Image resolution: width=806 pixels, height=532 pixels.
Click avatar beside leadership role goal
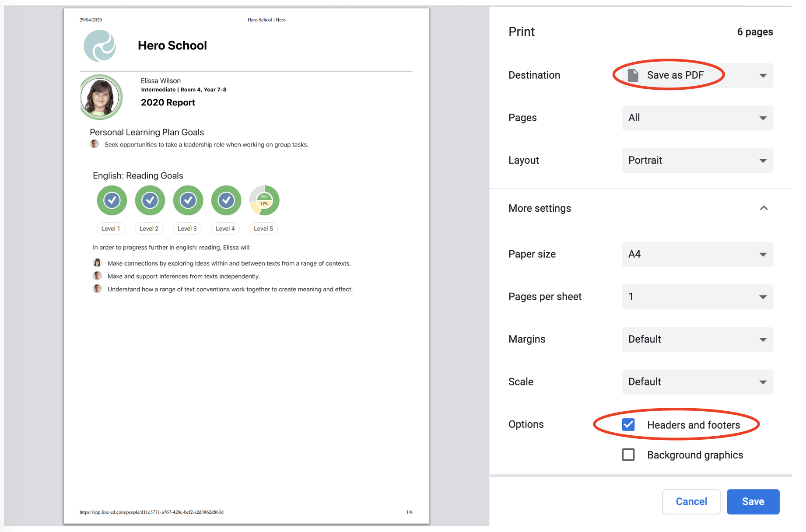[94, 144]
